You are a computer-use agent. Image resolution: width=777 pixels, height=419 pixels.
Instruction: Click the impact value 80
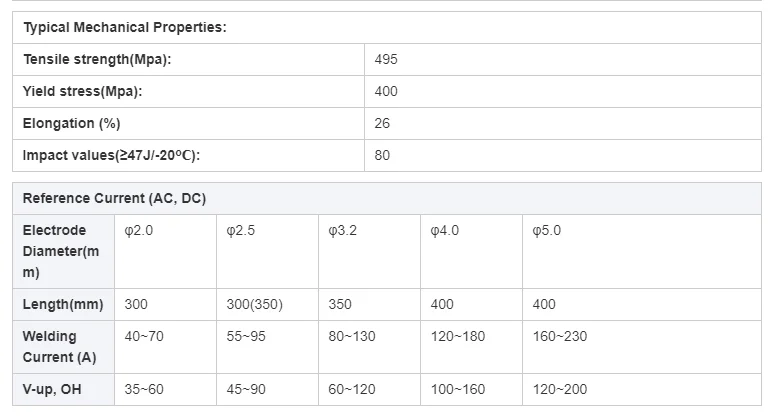[x=382, y=155]
